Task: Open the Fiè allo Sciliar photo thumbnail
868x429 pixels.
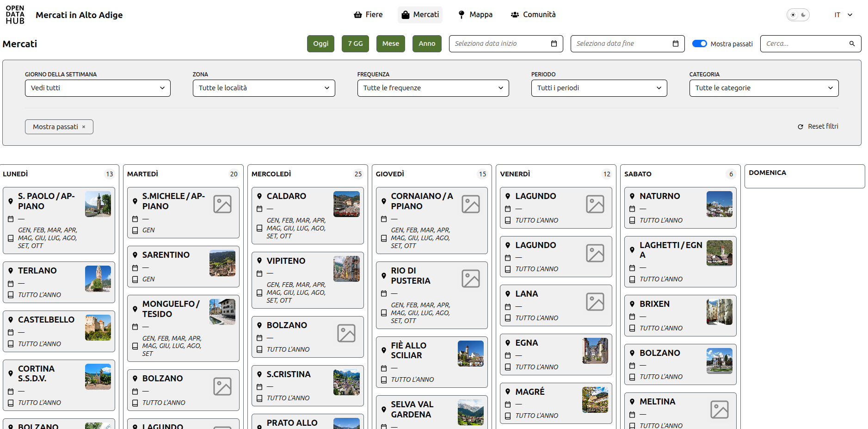Action: [471, 354]
